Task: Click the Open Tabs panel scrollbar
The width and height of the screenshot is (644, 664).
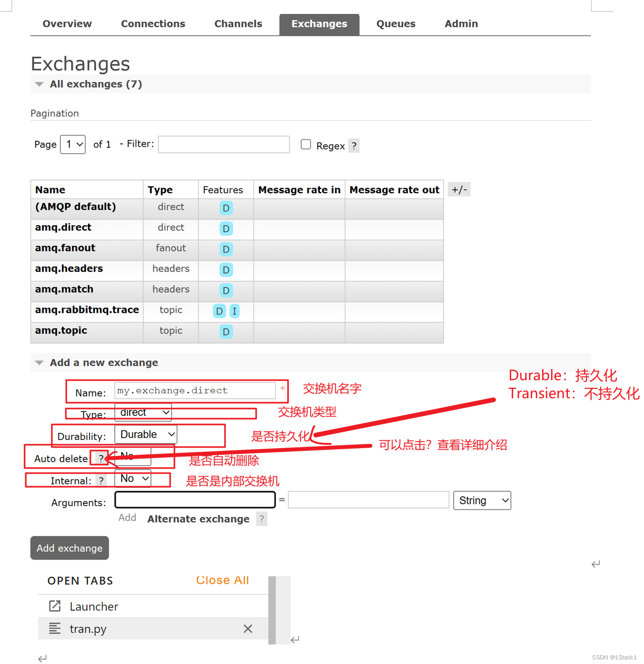Action: click(272, 610)
